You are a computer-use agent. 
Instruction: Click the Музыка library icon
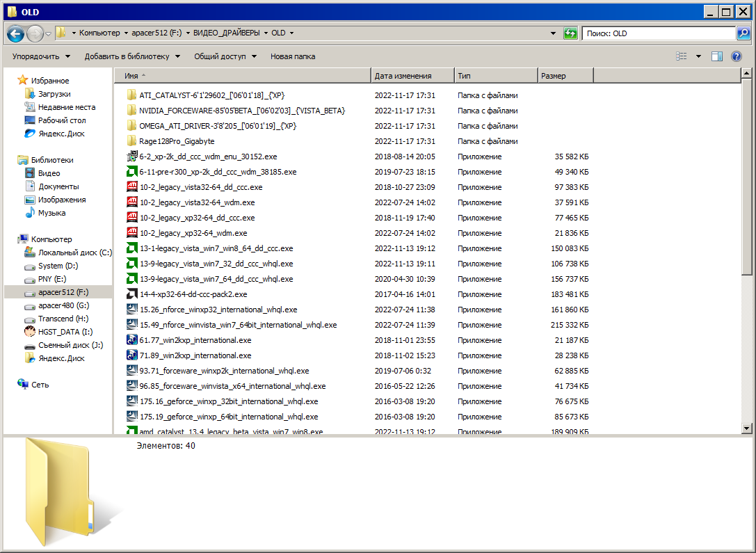coord(30,213)
